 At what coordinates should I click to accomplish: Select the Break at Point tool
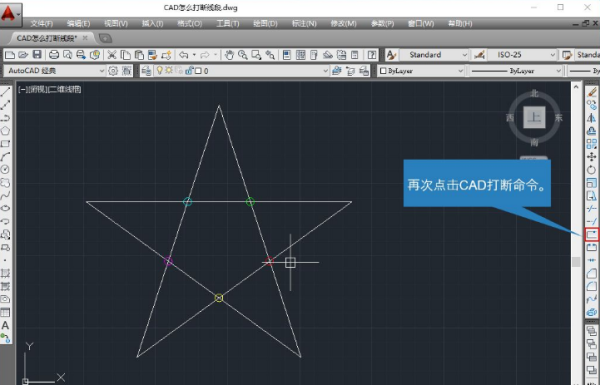point(592,234)
